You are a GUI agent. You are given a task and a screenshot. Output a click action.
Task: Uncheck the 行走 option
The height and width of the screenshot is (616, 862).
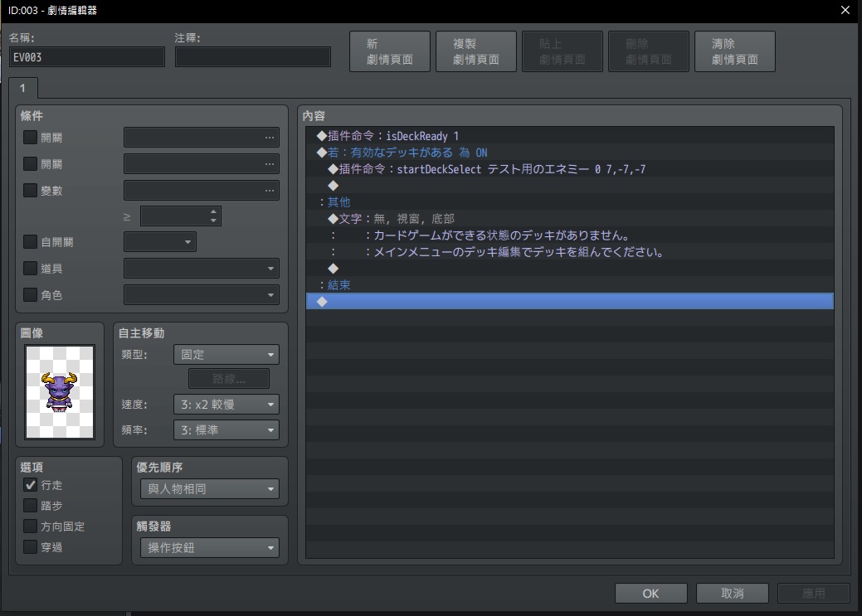point(30,485)
